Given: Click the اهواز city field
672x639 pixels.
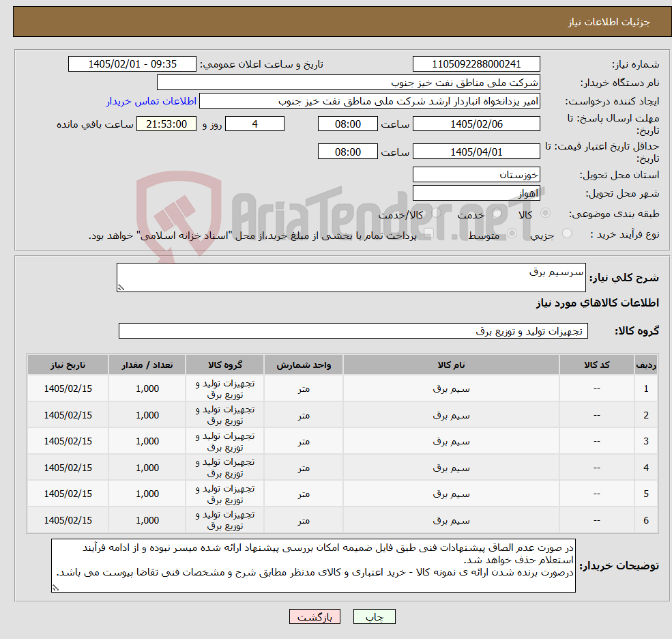Looking at the screenshot, I should 476,193.
